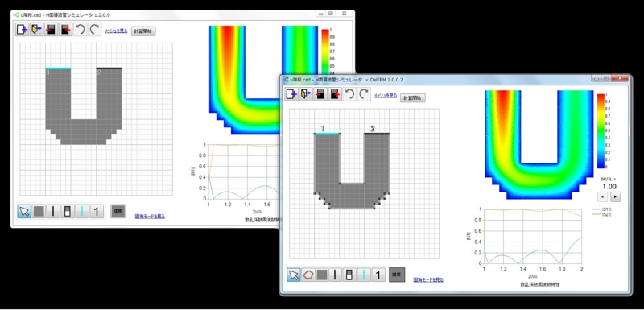644x310 pixels.
Task: Create new file in version 1.2.0.9 window
Action: click(23, 30)
